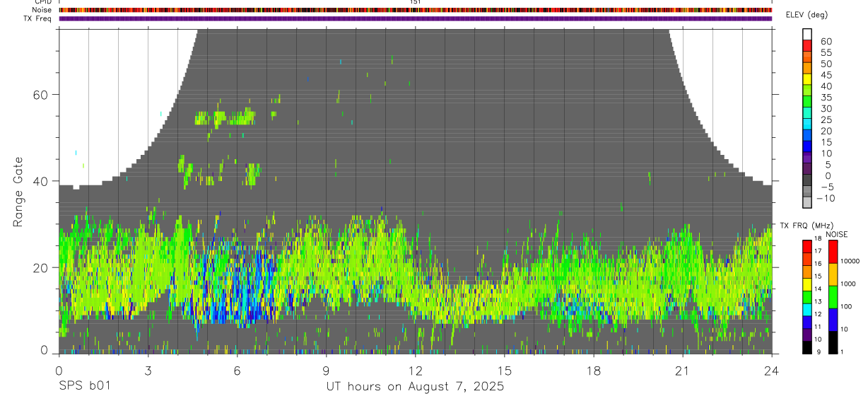
Task: Click the '100' label on NOISE scale
Action: point(847,306)
